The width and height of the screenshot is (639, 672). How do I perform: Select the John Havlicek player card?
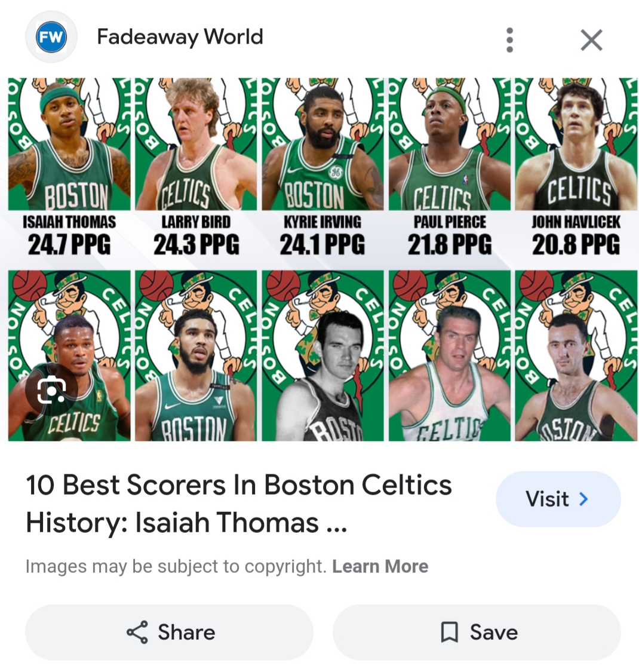576,167
